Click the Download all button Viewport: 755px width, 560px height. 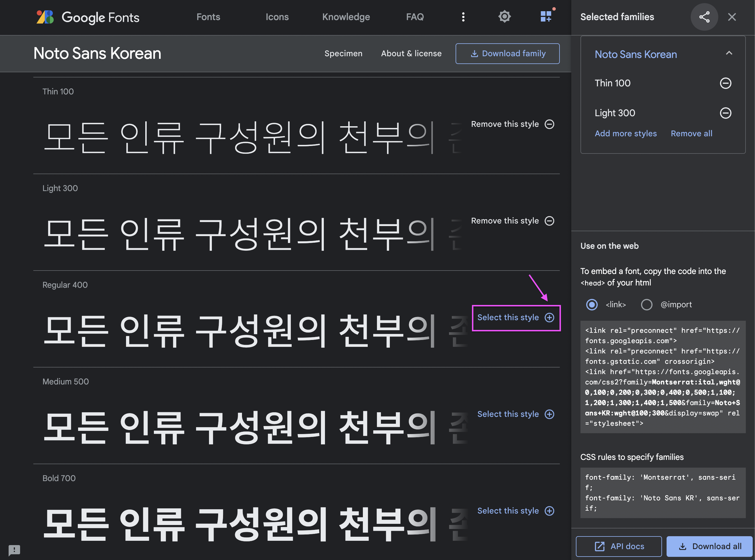710,546
